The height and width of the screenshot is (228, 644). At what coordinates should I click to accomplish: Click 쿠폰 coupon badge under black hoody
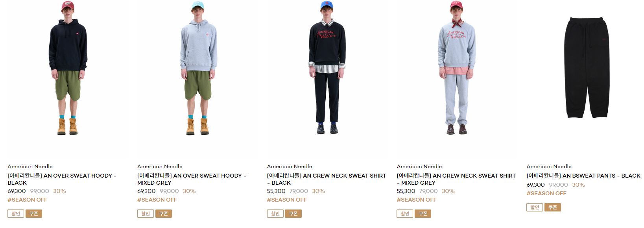tap(34, 214)
